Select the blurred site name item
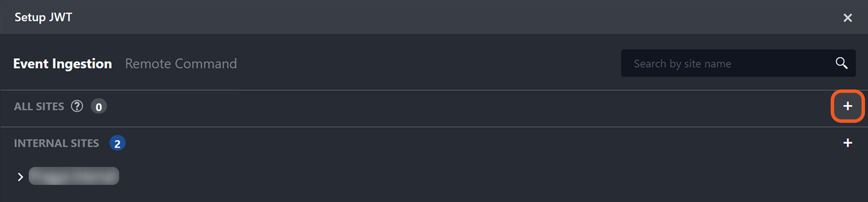Image resolution: width=868 pixels, height=202 pixels. [x=74, y=176]
